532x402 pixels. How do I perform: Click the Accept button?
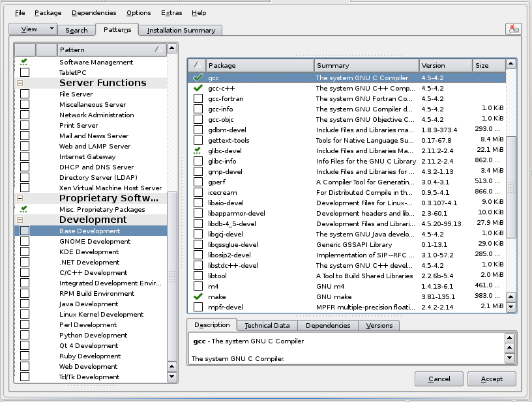tap(492, 379)
